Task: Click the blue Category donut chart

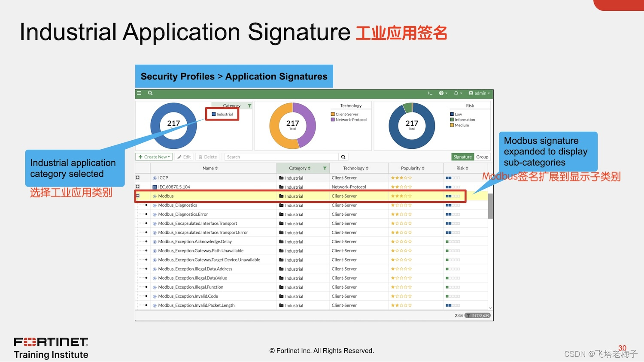Action: 173,126
